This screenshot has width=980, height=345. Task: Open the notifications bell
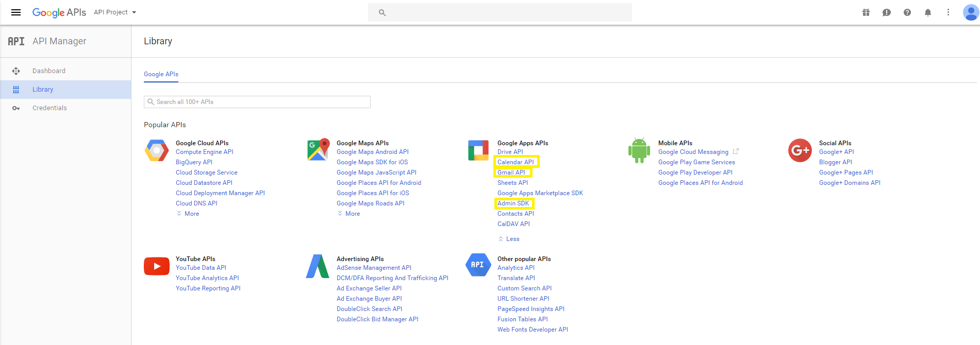[x=928, y=12]
